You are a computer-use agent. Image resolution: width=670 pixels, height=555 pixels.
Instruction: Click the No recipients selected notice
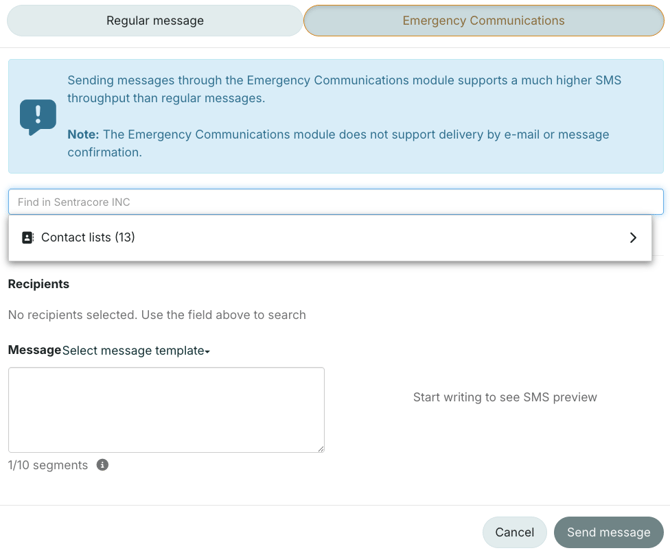[x=157, y=315]
